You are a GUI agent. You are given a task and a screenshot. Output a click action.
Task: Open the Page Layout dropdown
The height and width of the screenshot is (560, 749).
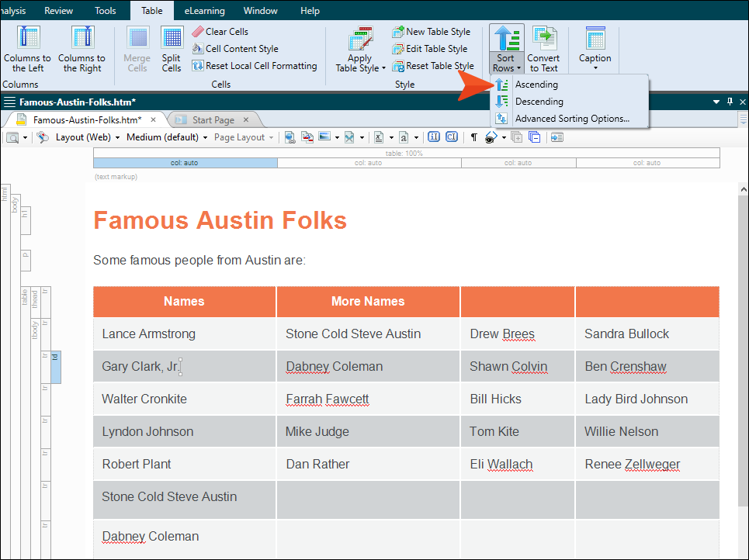244,137
